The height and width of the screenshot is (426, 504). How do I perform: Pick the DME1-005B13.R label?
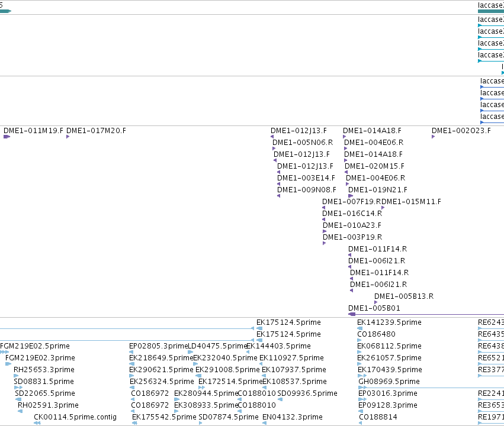click(404, 296)
